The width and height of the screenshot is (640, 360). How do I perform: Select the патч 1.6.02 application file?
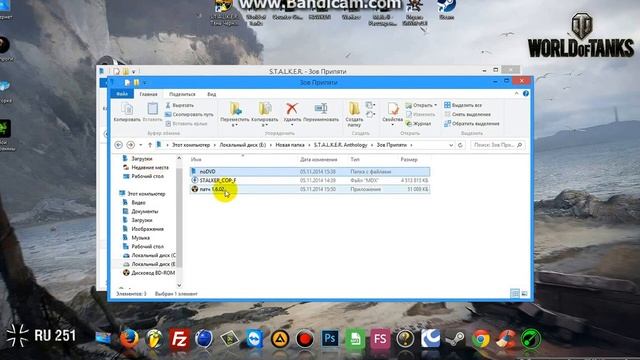point(310,189)
